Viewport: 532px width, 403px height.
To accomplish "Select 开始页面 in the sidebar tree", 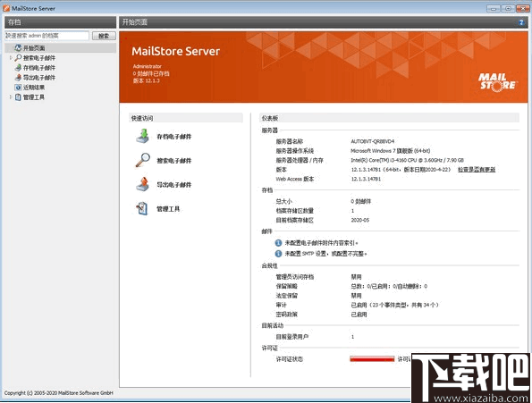I will (34, 48).
